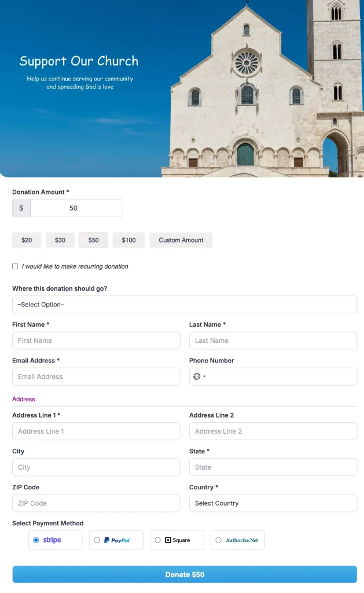This screenshot has height=593, width=364.
Task: Select the PayPal payment radio button
Action: pos(97,540)
